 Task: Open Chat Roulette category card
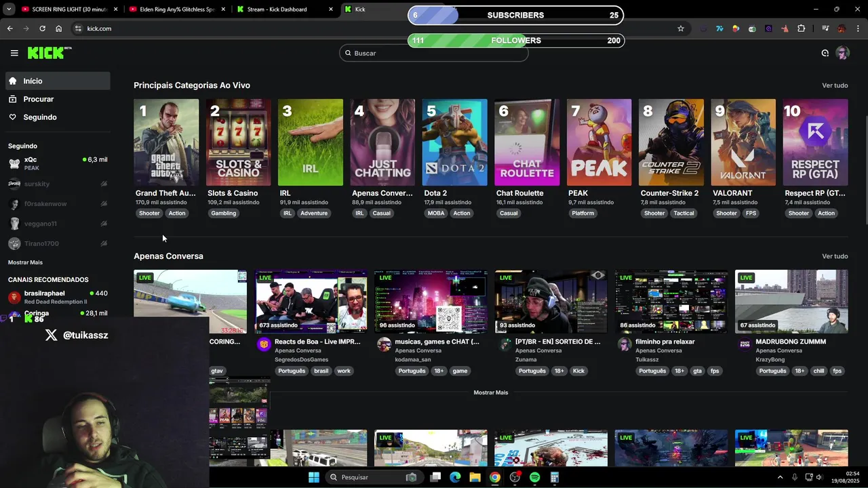[x=527, y=142]
